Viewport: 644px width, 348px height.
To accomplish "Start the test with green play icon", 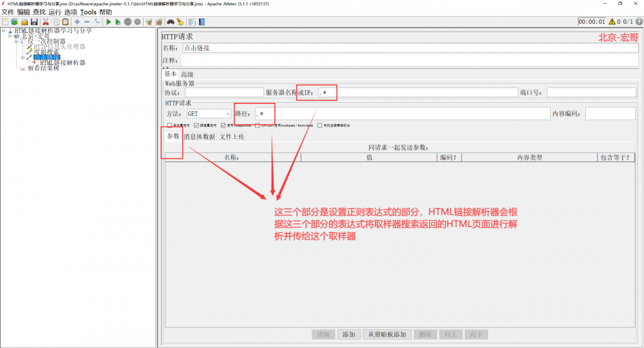I will pyautogui.click(x=108, y=22).
